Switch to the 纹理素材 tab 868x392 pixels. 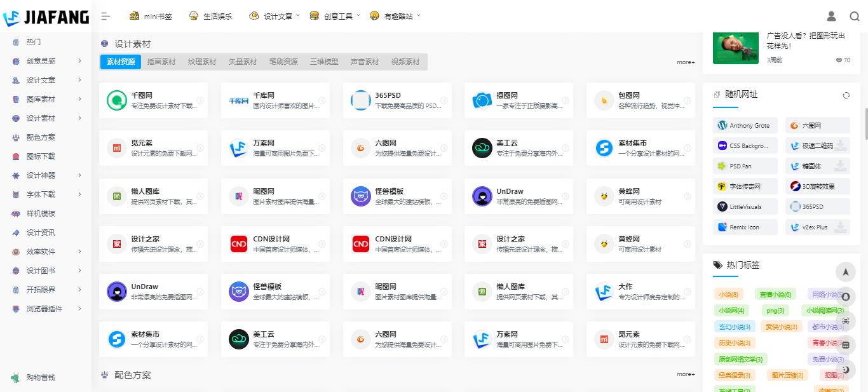202,62
